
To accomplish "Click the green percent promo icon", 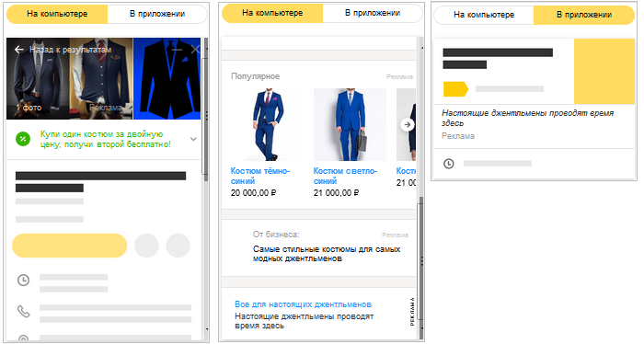I will 23,139.
